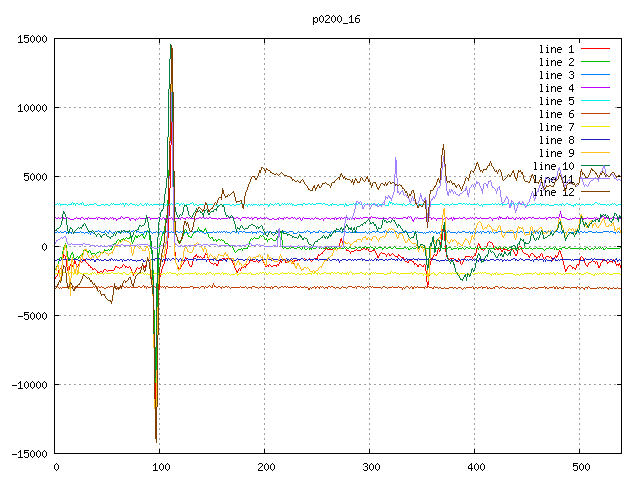Click the 200 x-axis tick label
The height and width of the screenshot is (480, 640).
(265, 467)
